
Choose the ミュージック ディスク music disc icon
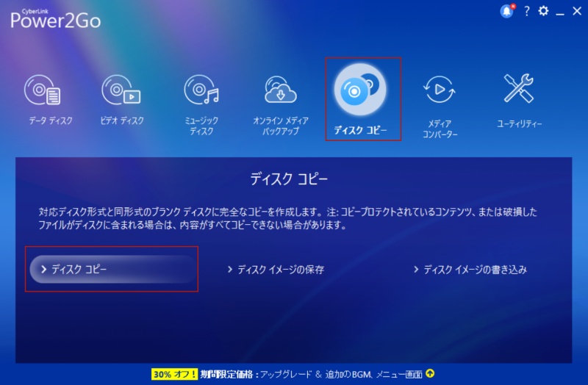coord(201,90)
